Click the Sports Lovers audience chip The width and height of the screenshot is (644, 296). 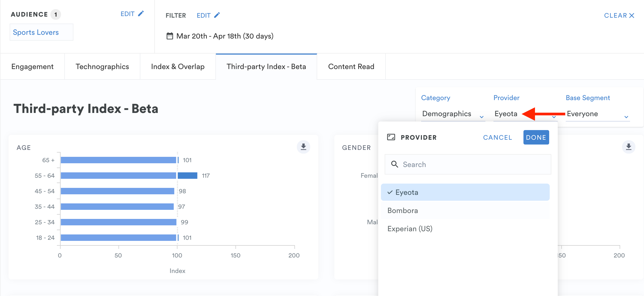[41, 32]
